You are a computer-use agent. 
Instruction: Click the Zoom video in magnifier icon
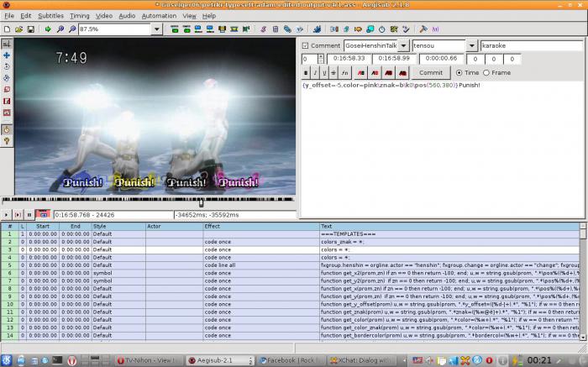[60, 29]
